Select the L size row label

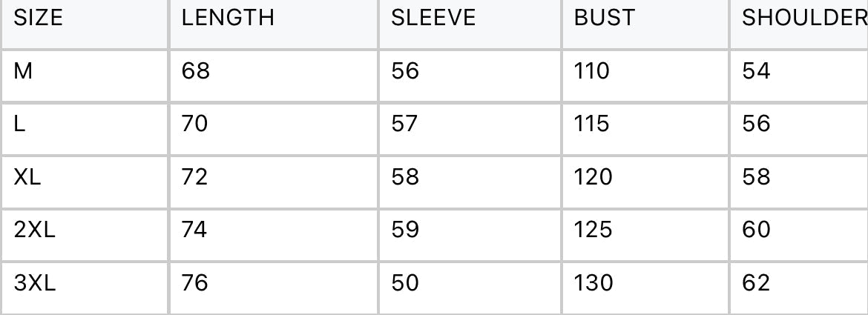coord(19,124)
